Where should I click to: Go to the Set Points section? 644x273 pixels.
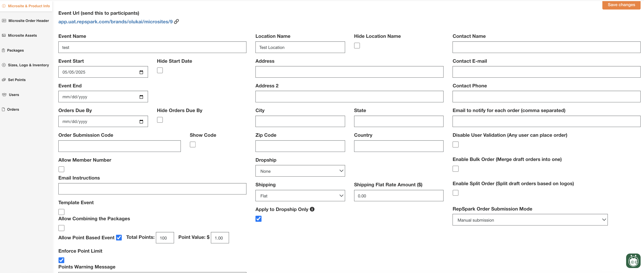pyautogui.click(x=17, y=80)
